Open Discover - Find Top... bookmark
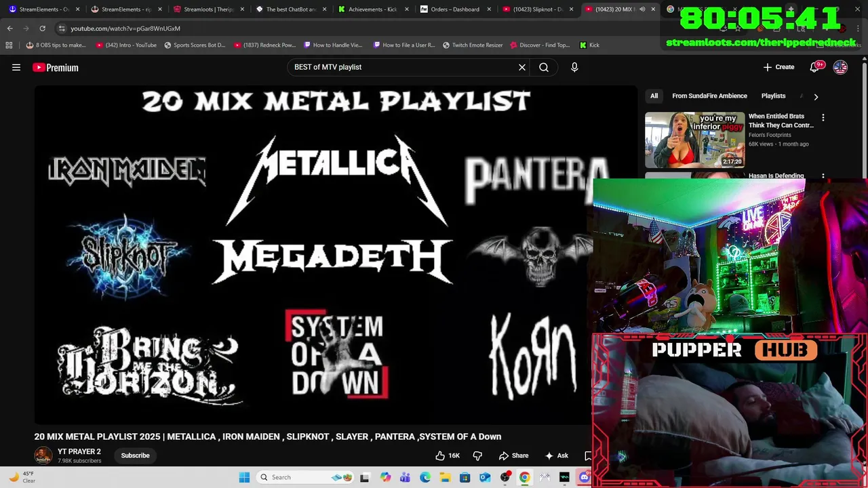The width and height of the screenshot is (868, 488). pos(539,45)
